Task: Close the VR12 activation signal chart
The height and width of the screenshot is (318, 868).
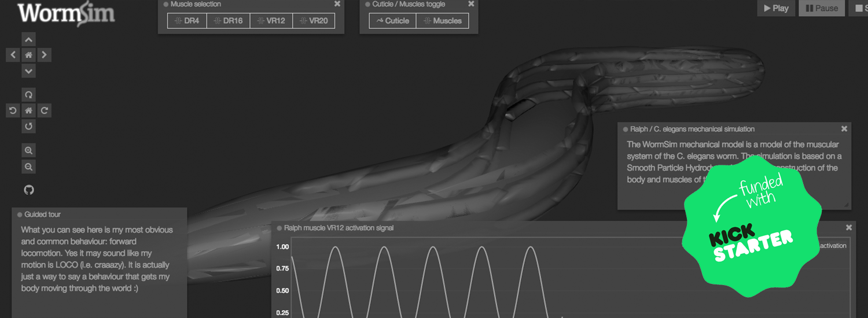Action: (x=849, y=228)
